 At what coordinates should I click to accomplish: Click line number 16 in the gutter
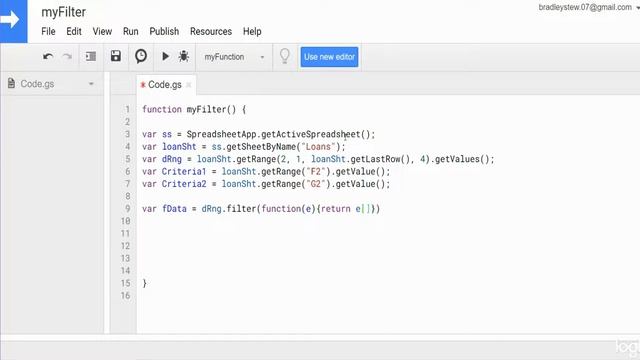click(x=125, y=296)
